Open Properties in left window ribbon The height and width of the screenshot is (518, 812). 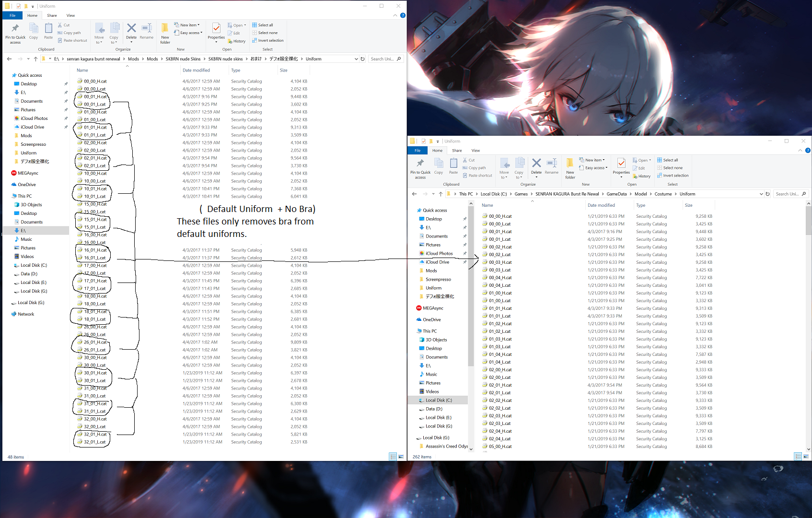216,33
